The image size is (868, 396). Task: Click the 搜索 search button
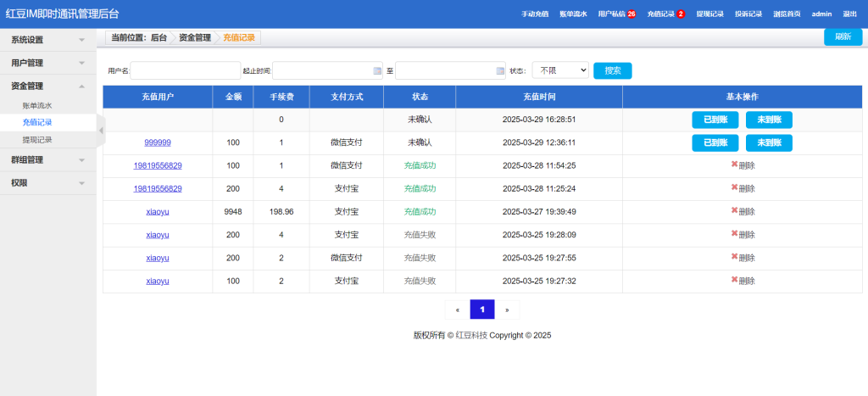(x=612, y=71)
